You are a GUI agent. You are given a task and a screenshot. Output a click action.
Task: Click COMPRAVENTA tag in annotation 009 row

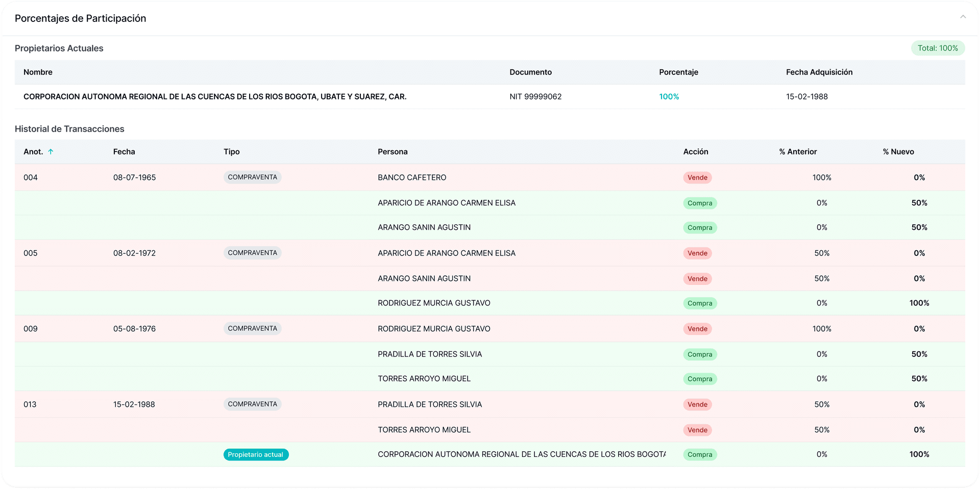252,328
